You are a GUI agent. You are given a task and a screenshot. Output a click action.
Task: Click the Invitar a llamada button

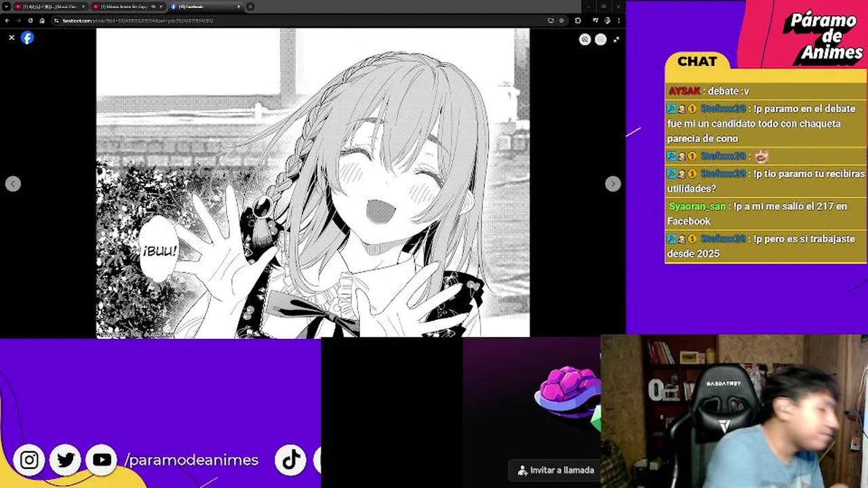tap(555, 470)
